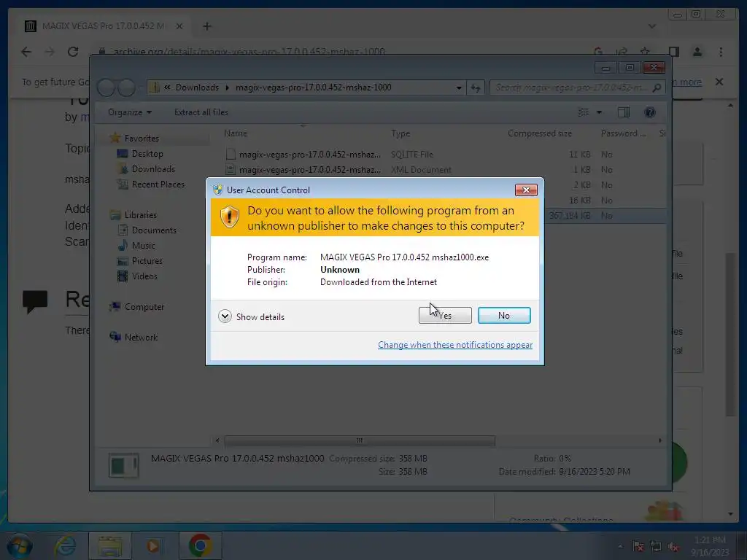
Task: Open the Windows Start menu
Action: 18,545
